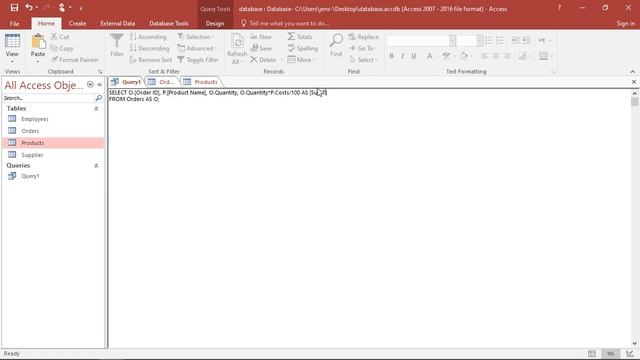Image resolution: width=640 pixels, height=360 pixels.
Task: Collapse the Queries group
Action: coord(96,166)
